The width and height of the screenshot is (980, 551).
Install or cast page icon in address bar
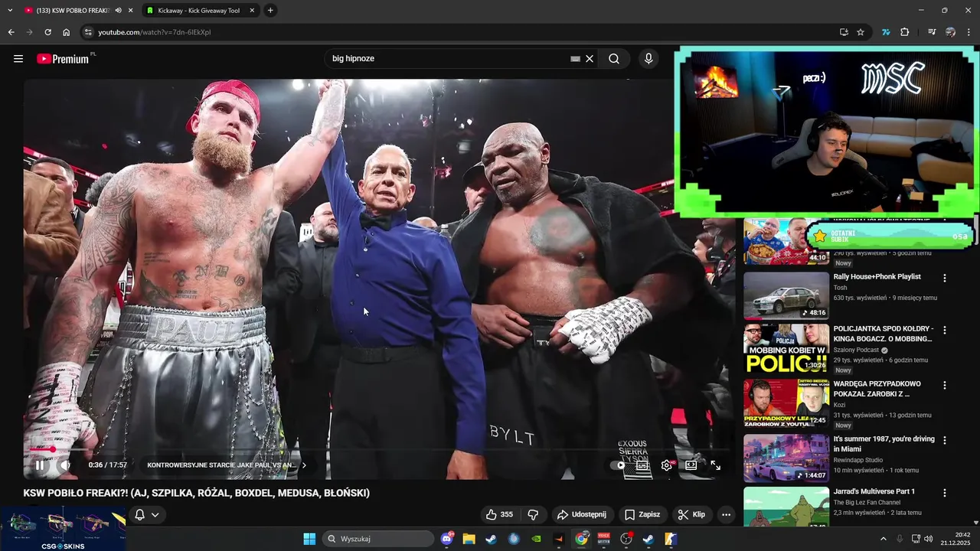(x=844, y=32)
